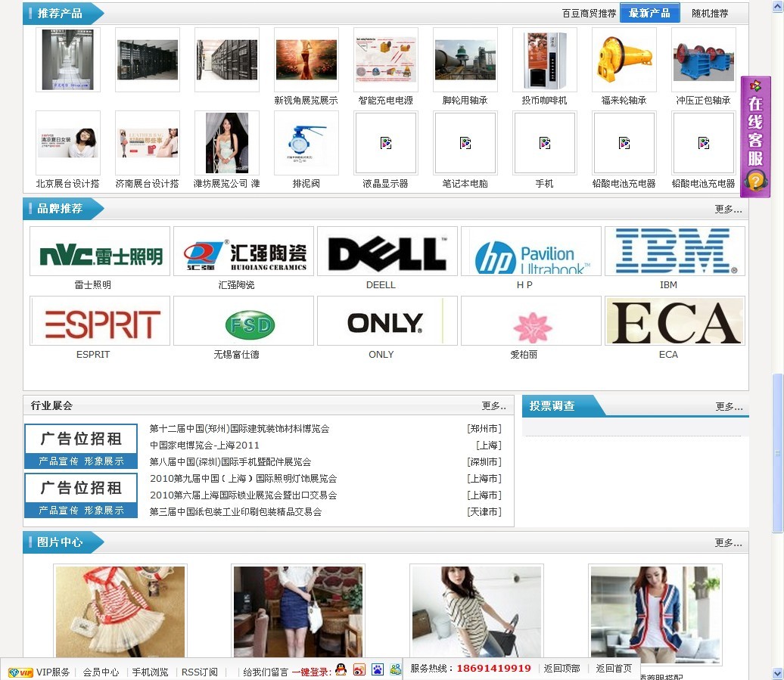784x680 pixels.
Task: Click the upper 广告位招租 ad banner
Action: (81, 446)
